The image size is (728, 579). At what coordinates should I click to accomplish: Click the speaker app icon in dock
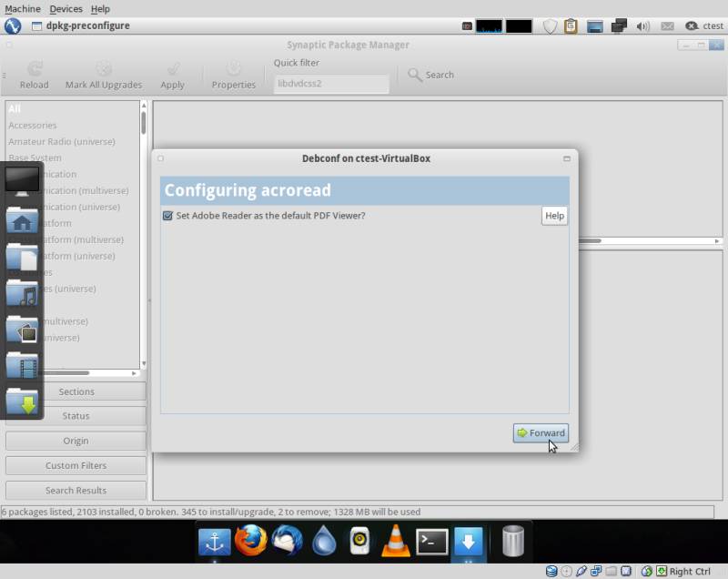[359, 541]
